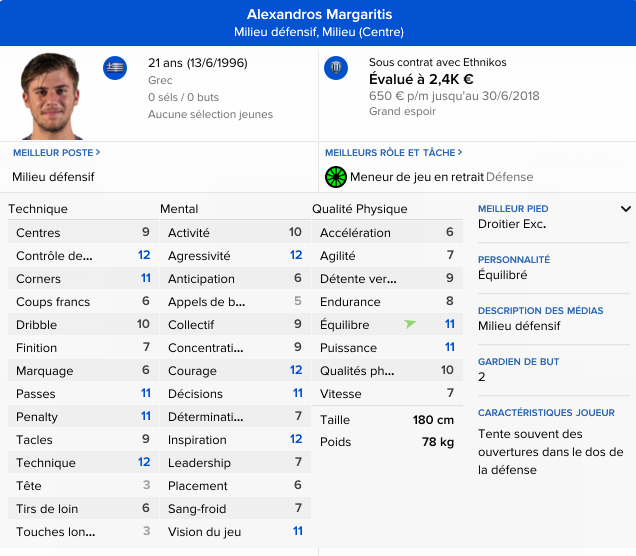Screen dimensions: 636x556
Task: Select the Qualité Physique column header
Action: pos(359,209)
